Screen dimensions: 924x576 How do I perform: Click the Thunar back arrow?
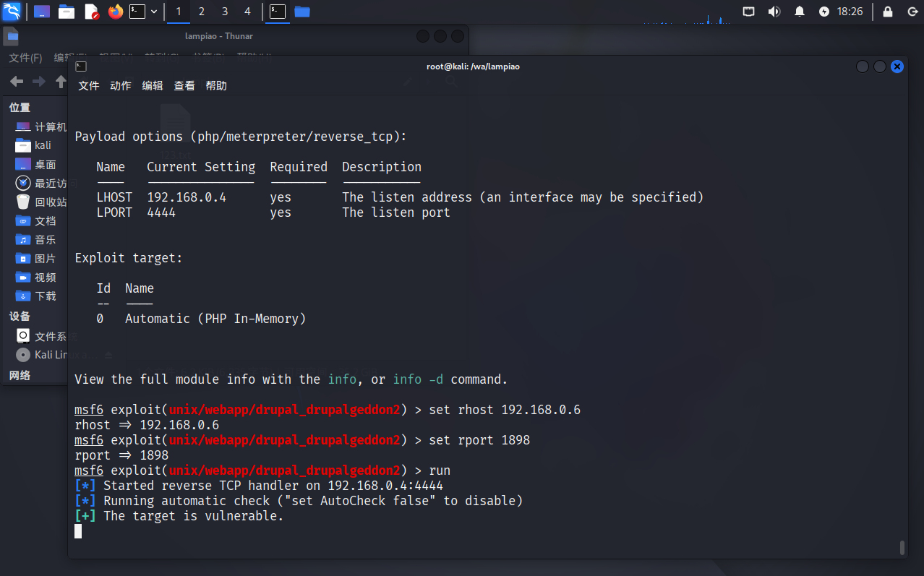(16, 82)
